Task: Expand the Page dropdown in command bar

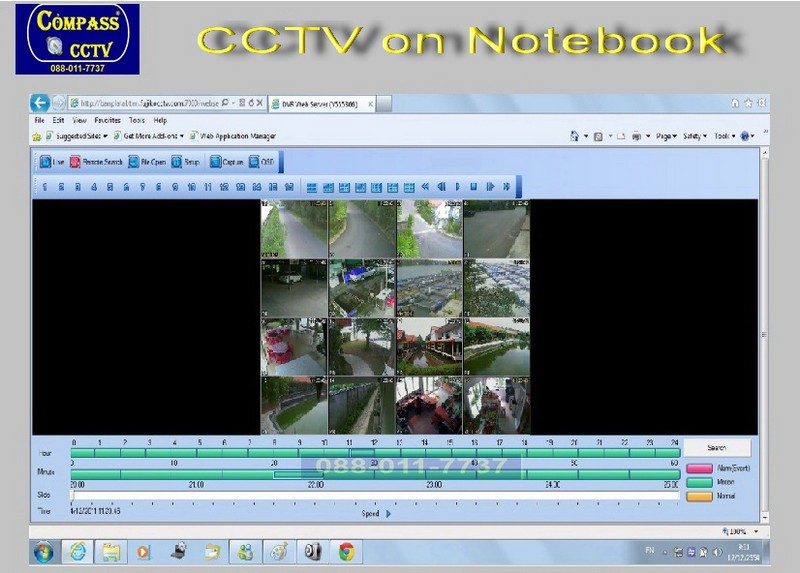Action: [666, 136]
